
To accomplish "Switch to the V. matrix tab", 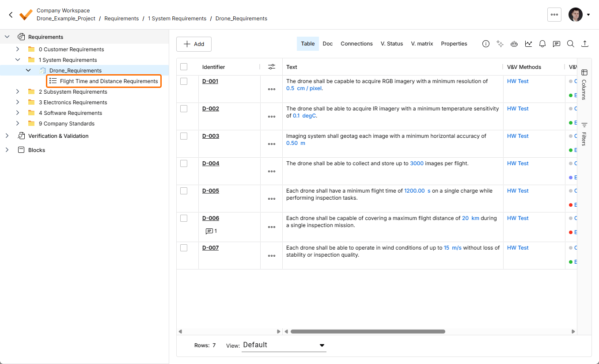I will coord(422,44).
